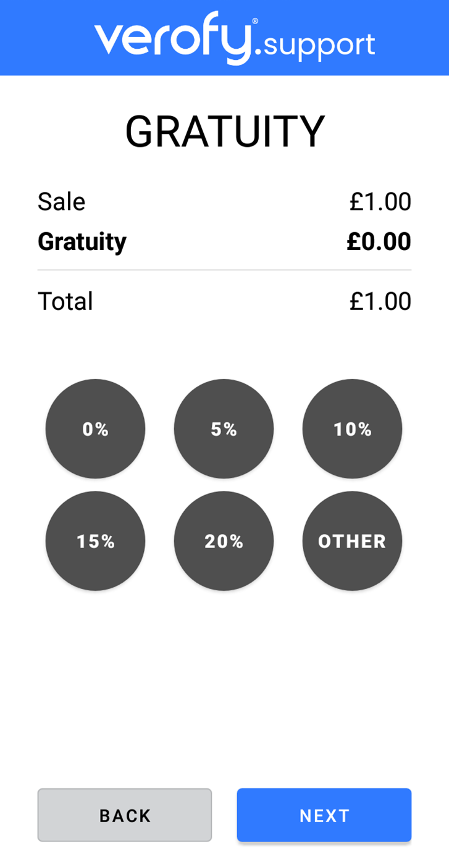Click the Gratuity amount £0.00
Image resolution: width=449 pixels, height=868 pixels.
(x=379, y=241)
